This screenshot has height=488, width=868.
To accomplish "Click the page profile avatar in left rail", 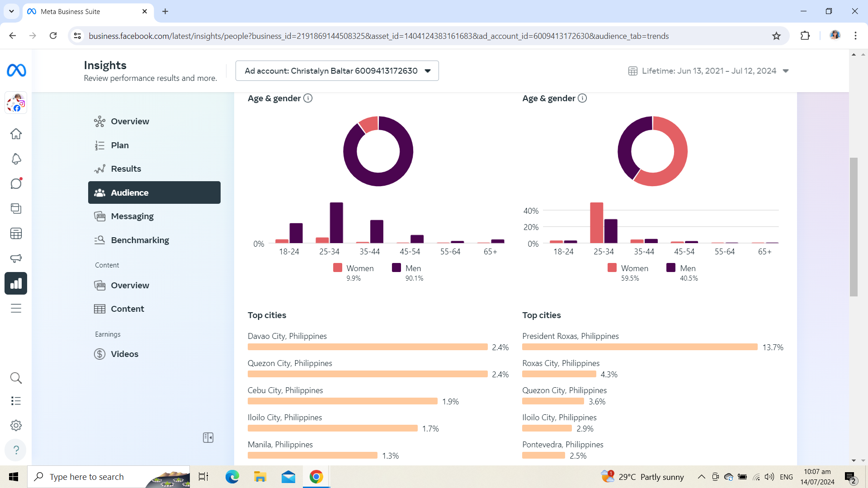I will (x=16, y=103).
